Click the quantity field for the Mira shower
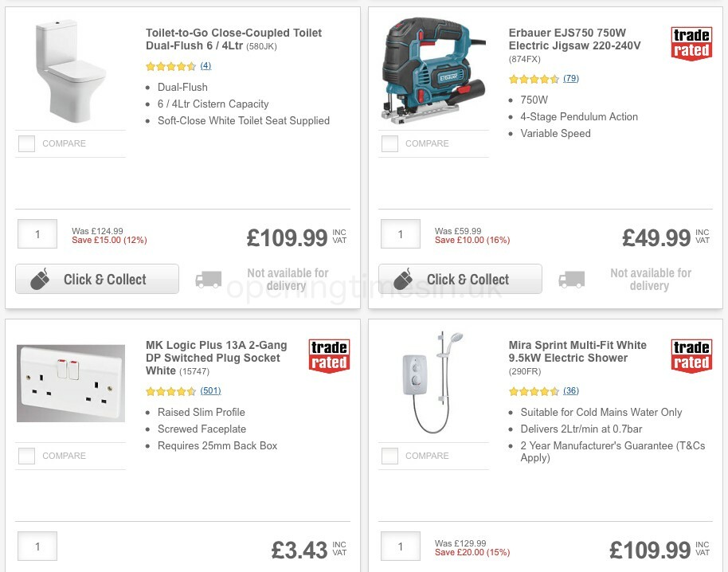 (x=401, y=547)
